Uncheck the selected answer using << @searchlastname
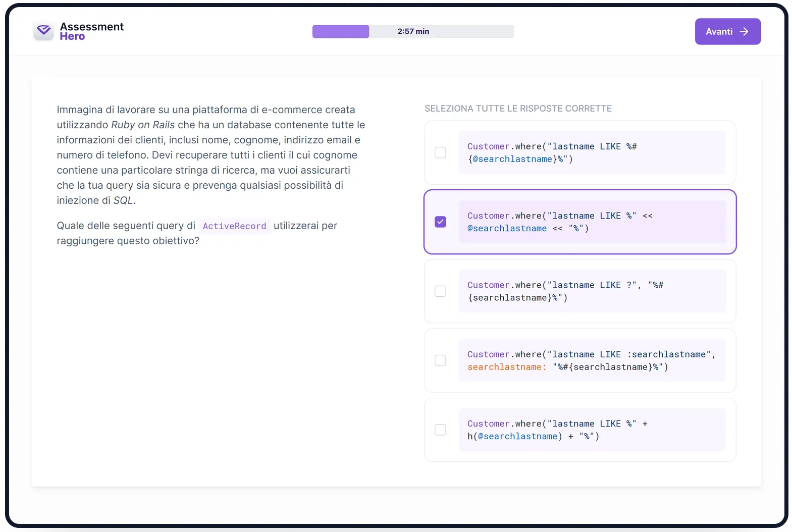792x532 pixels. (x=440, y=222)
